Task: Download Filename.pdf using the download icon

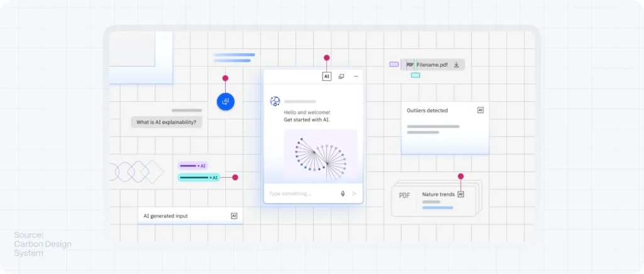Action: click(x=457, y=65)
